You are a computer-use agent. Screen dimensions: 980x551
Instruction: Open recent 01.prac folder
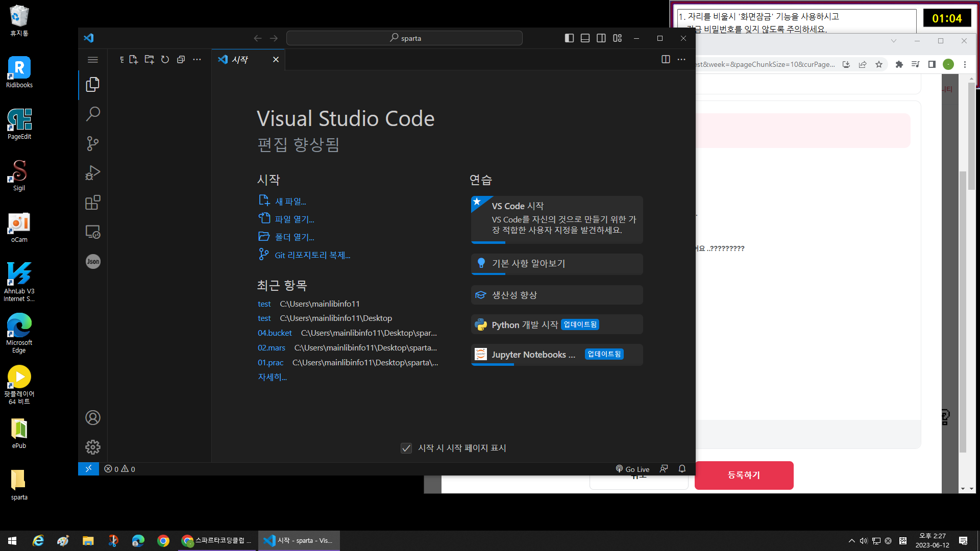pyautogui.click(x=271, y=362)
